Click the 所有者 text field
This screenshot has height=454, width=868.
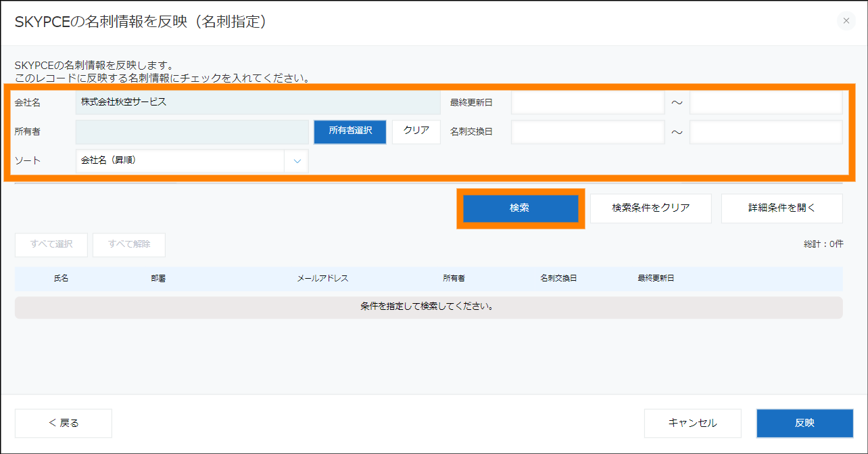192,132
